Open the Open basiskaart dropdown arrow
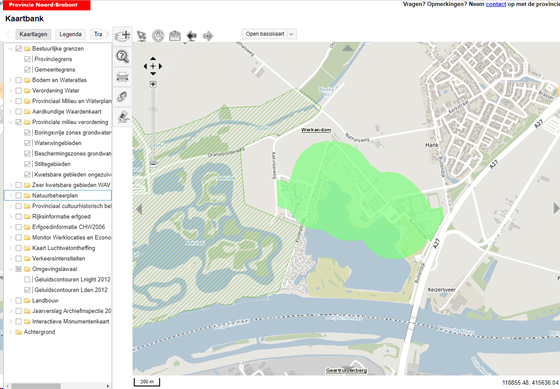 pyautogui.click(x=291, y=34)
